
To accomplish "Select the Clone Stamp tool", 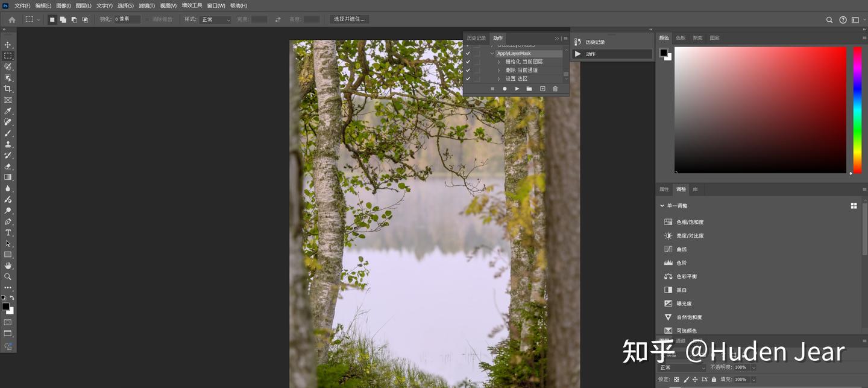I will [x=8, y=144].
